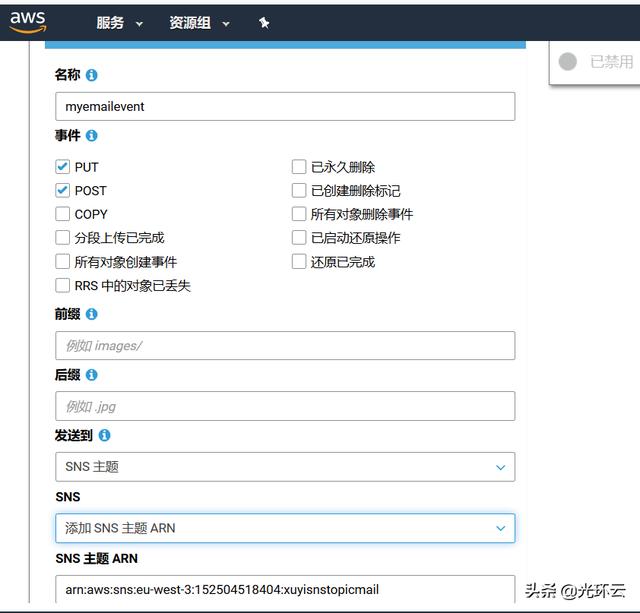Expand the 发送到 SNS 主题 dropdown
Screen dimensions: 640x613
(x=285, y=467)
